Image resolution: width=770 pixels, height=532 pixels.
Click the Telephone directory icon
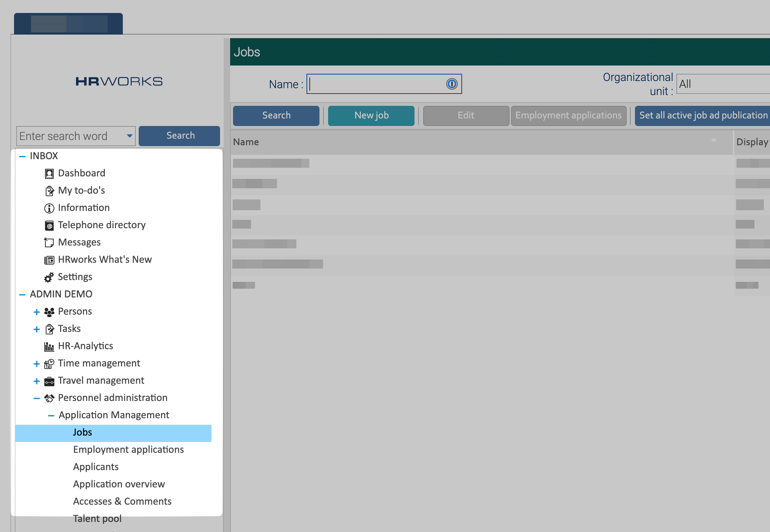click(x=49, y=225)
